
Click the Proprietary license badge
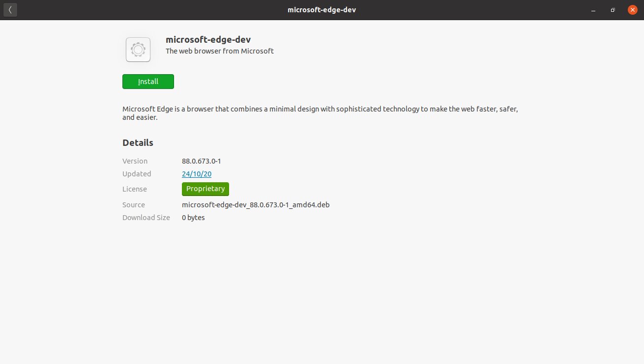(205, 189)
